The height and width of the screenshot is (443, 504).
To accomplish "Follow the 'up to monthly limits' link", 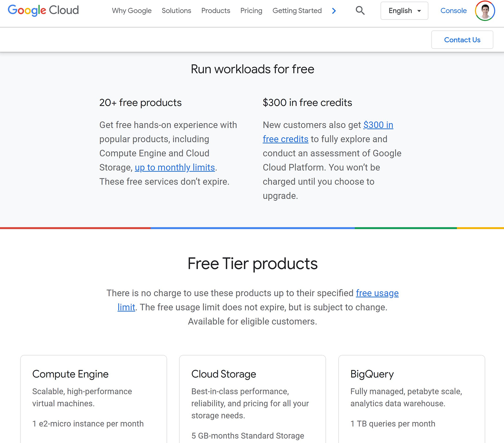I will 175,168.
